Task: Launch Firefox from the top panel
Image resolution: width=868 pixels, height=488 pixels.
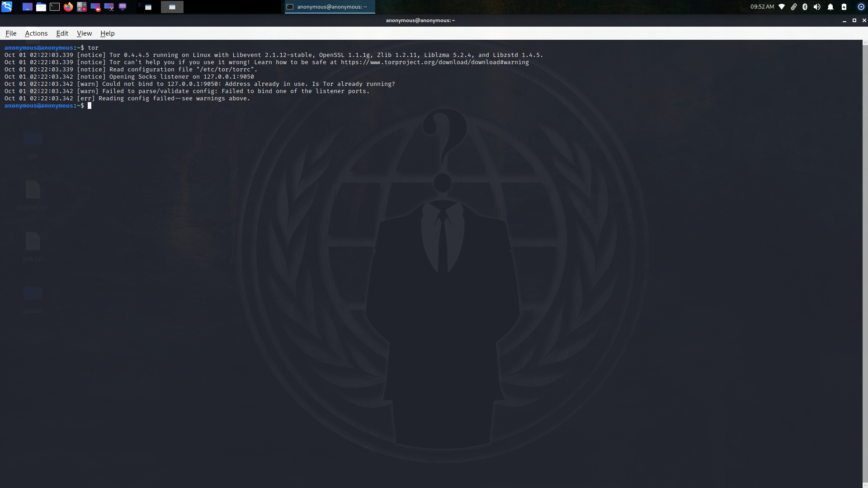Action: click(x=68, y=7)
